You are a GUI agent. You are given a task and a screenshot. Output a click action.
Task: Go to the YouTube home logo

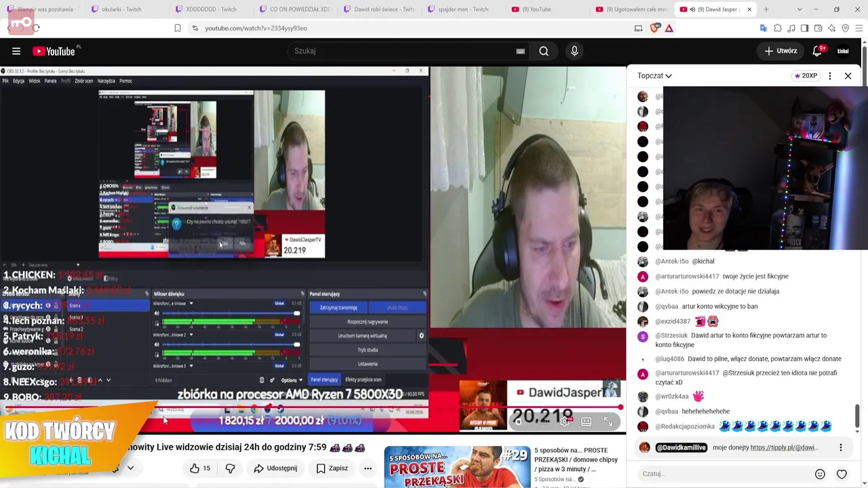pyautogui.click(x=54, y=51)
